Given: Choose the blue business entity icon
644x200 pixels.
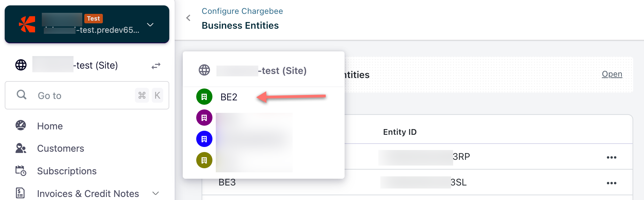Looking at the screenshot, I should [204, 139].
